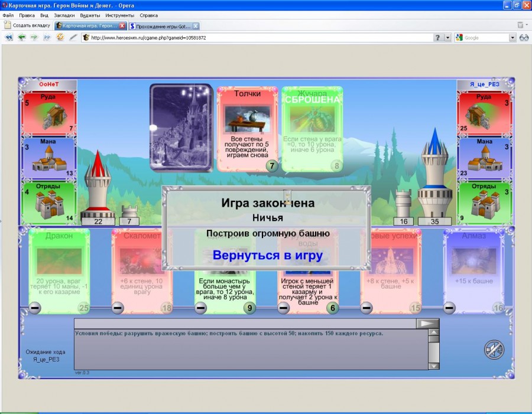Screen dimensions: 532x414
Task: Click the Игра закончена heading
Action: (268, 203)
